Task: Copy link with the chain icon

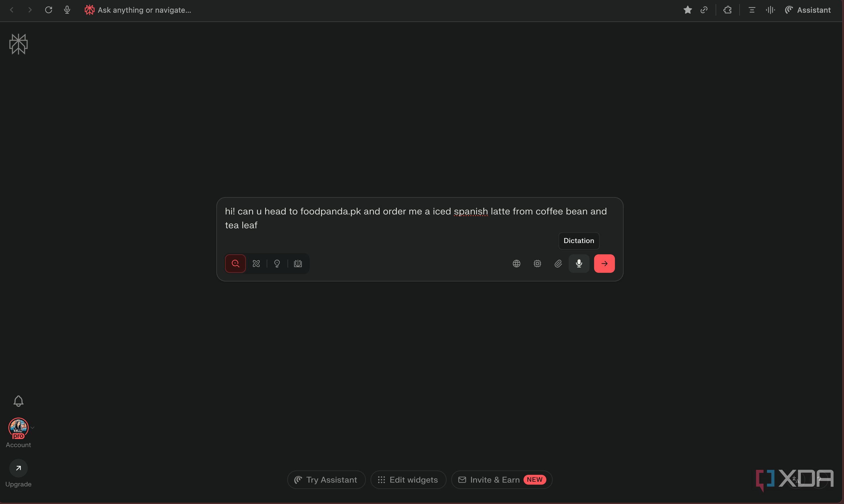Action: pyautogui.click(x=704, y=10)
